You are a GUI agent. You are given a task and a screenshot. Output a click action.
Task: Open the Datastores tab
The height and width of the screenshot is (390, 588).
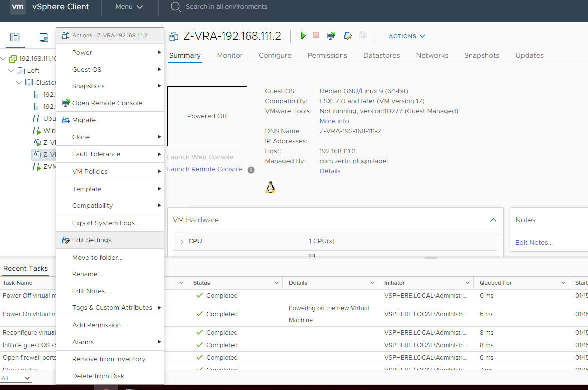(x=381, y=55)
